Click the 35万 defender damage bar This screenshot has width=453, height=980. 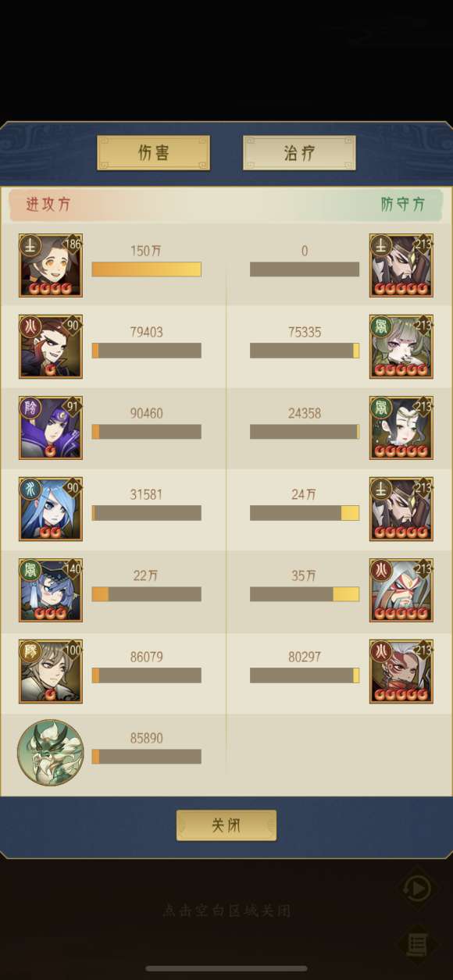click(305, 594)
